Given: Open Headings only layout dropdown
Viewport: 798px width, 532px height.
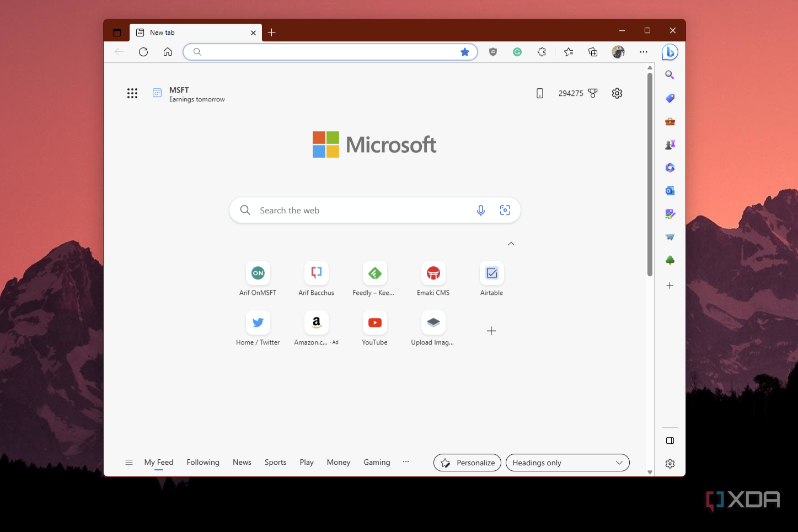Looking at the screenshot, I should coord(567,463).
